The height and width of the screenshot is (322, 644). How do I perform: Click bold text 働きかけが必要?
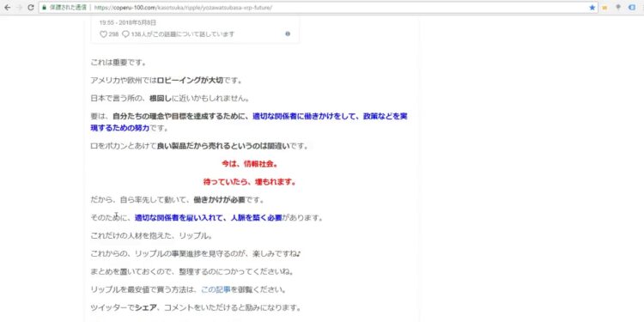point(219,200)
